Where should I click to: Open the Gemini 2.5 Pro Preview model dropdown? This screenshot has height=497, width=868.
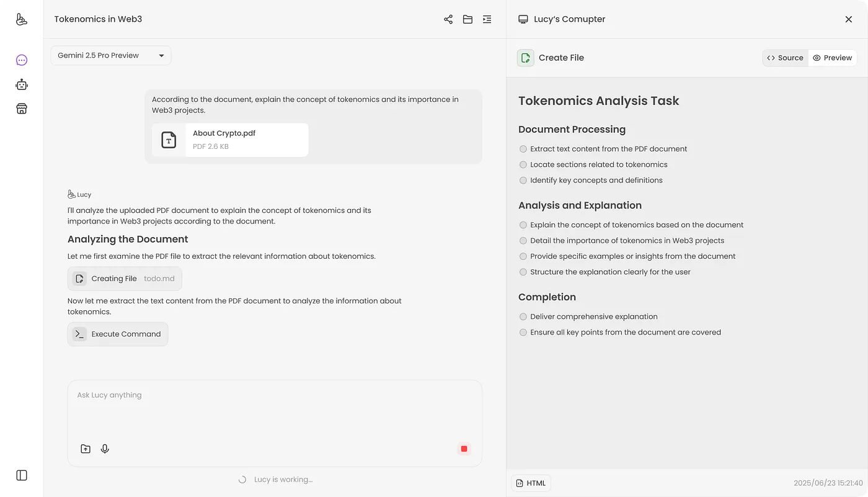coord(111,55)
